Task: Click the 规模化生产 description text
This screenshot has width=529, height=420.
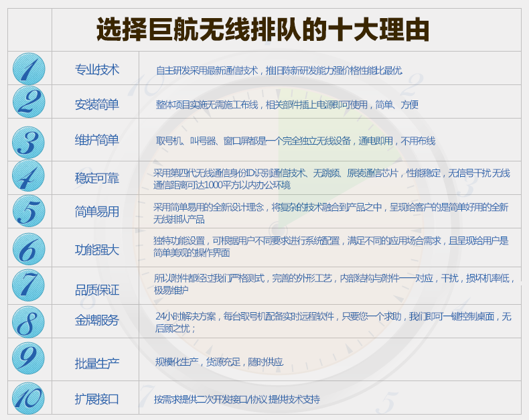Action: [x=219, y=362]
